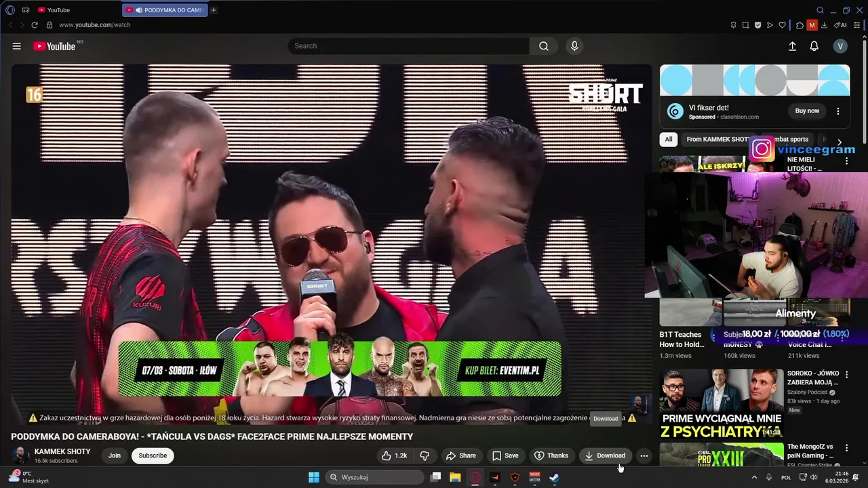This screenshot has width=868, height=488.
Task: Download the video
Action: click(x=606, y=455)
